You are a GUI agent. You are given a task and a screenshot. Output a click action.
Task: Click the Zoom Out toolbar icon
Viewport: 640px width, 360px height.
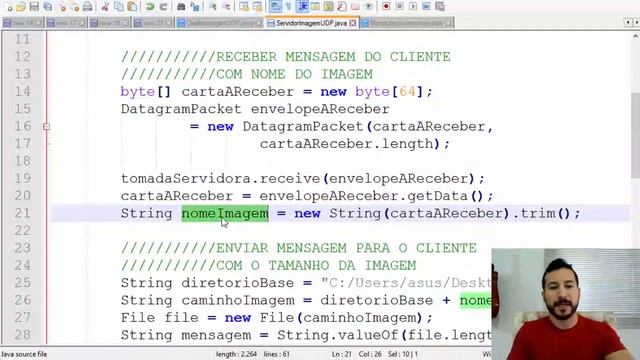click(x=226, y=7)
